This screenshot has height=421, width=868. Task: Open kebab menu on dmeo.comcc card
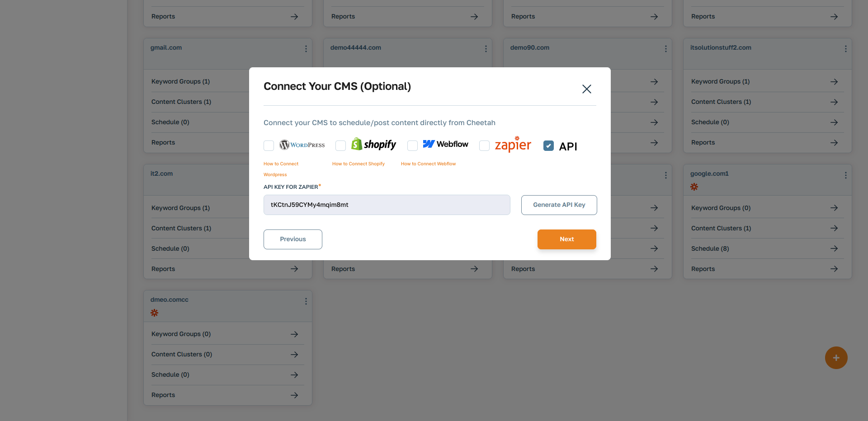306,301
